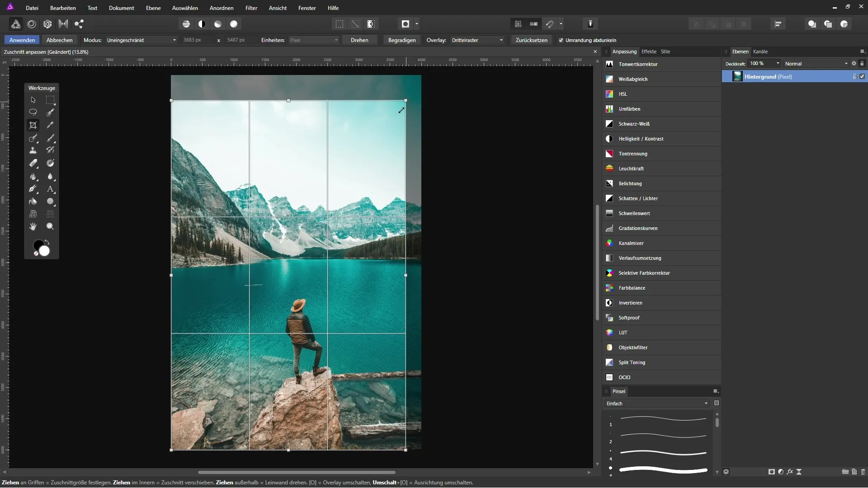Image resolution: width=868 pixels, height=488 pixels.
Task: Open the Filter menu
Action: [251, 8]
